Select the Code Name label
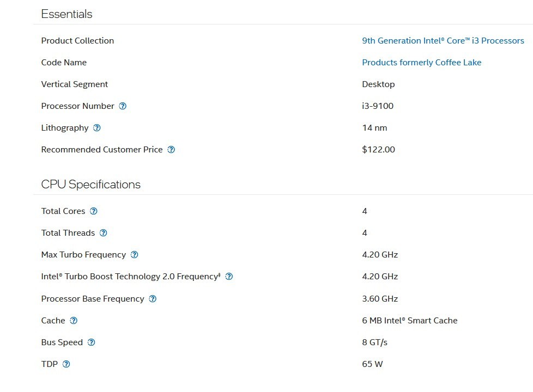The image size is (533, 392). tap(64, 63)
